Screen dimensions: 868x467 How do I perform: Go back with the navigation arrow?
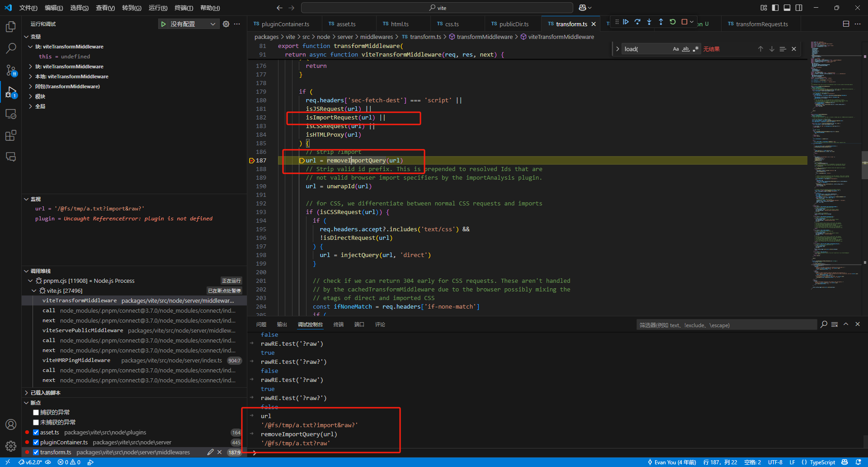coord(279,8)
